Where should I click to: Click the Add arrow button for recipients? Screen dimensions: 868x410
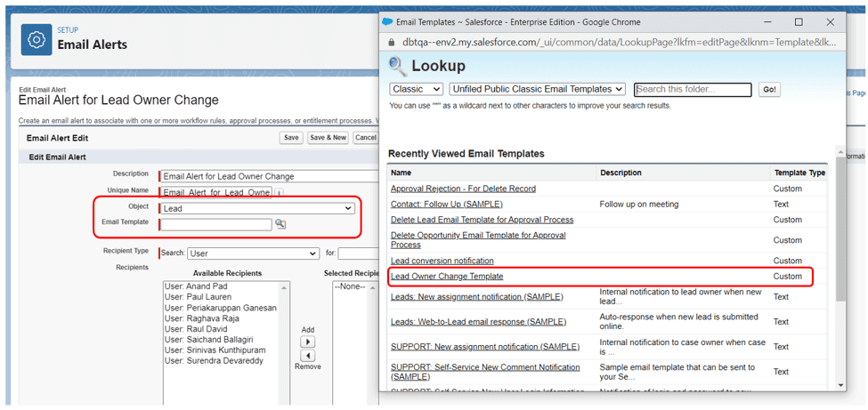pos(308,342)
